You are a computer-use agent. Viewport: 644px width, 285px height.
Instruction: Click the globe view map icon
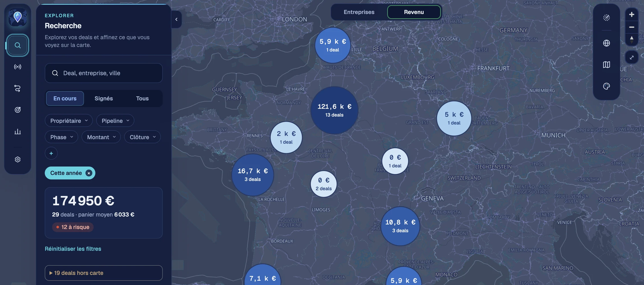(x=606, y=43)
